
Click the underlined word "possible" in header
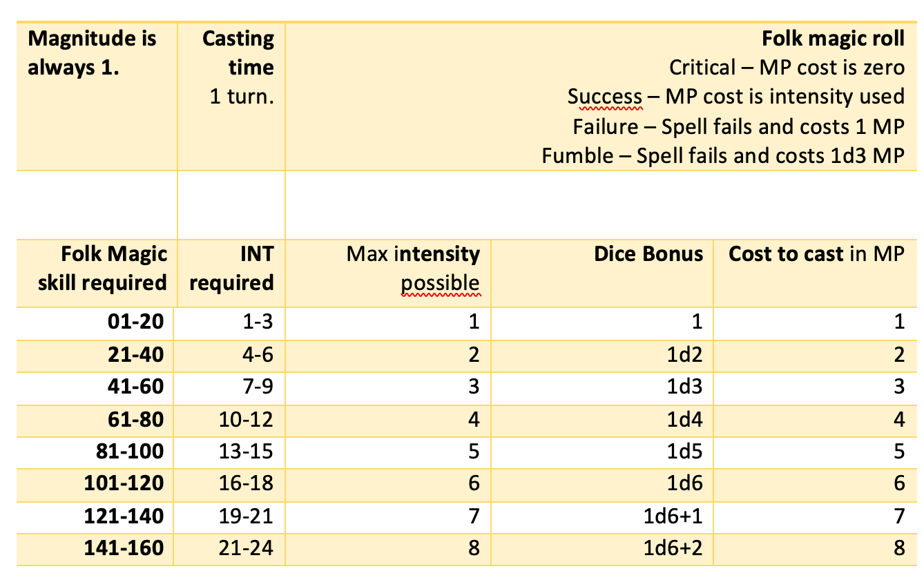click(x=440, y=283)
